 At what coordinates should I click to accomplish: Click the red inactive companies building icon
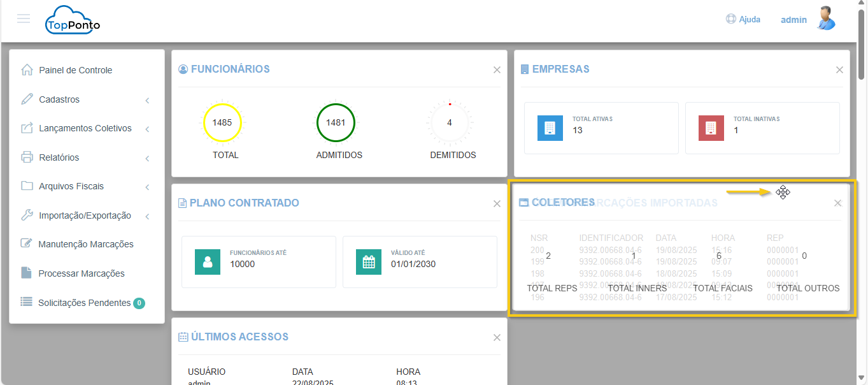pos(711,128)
